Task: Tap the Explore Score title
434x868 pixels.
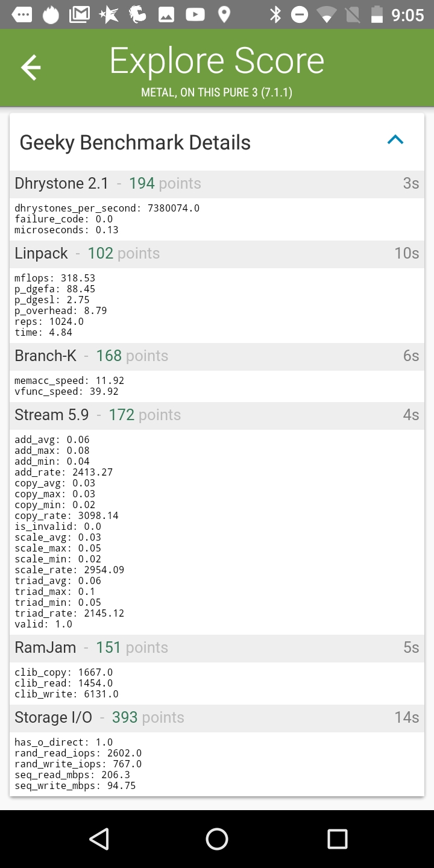Action: click(217, 61)
